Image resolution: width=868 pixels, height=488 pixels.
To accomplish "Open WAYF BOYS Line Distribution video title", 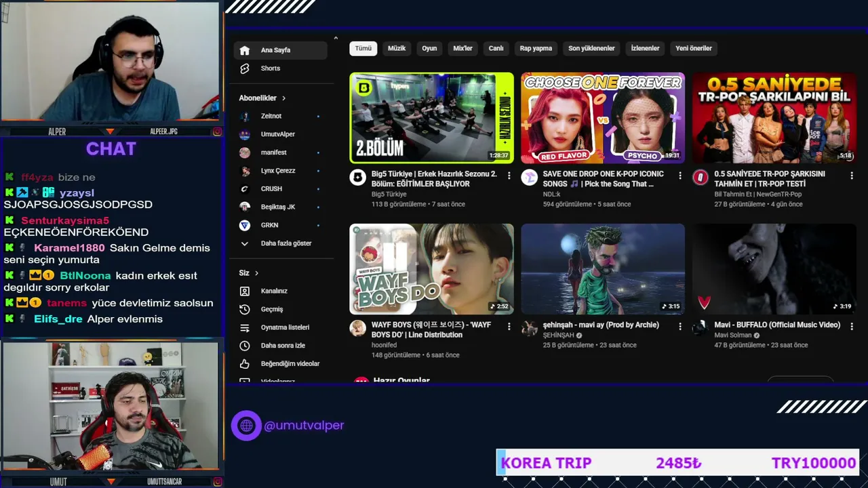I will click(x=431, y=330).
